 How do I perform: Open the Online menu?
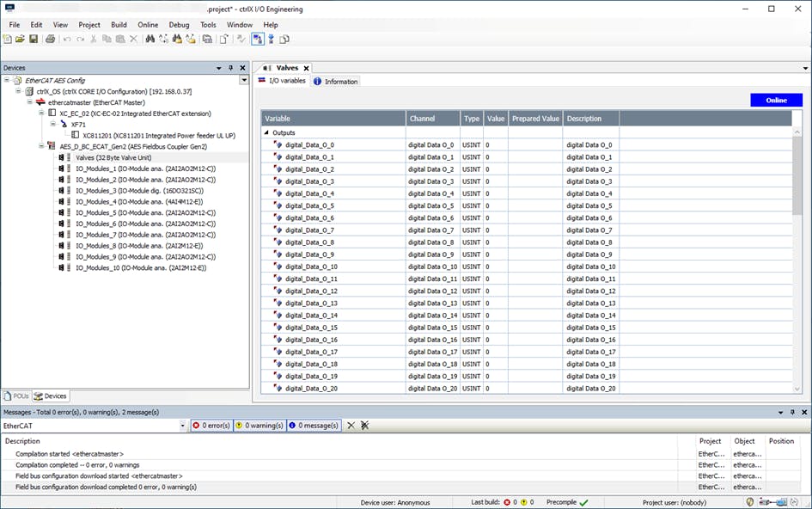pyautogui.click(x=148, y=24)
